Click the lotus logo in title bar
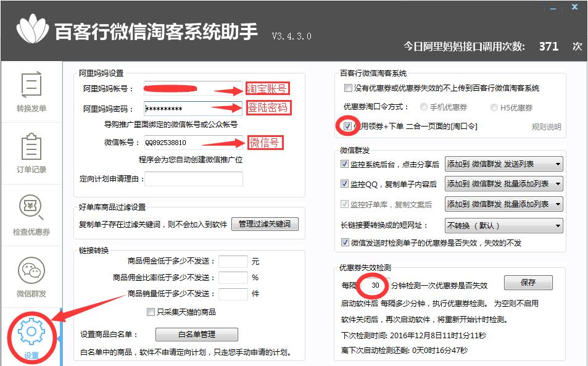The image size is (588, 366). (x=33, y=29)
